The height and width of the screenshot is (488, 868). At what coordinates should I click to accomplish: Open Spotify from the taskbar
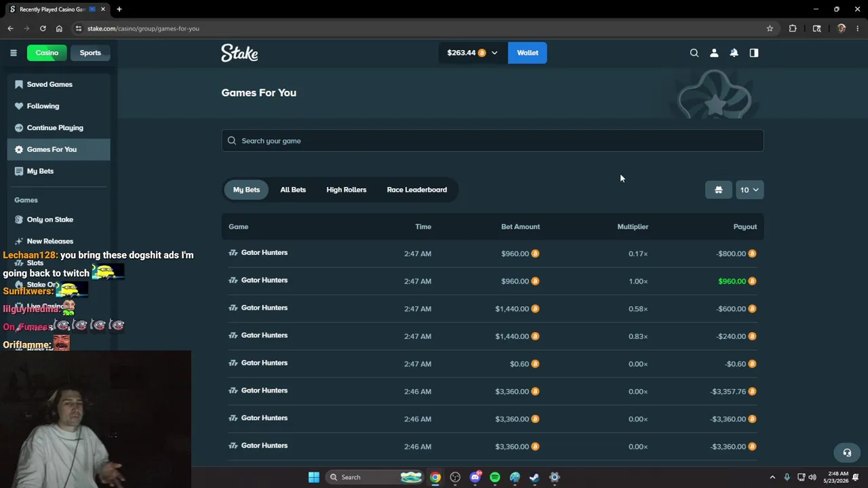point(495,477)
